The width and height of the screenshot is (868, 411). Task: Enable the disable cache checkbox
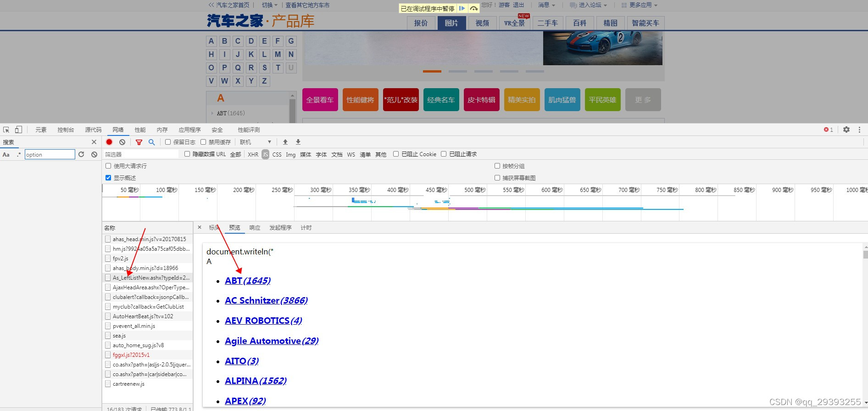coord(203,142)
